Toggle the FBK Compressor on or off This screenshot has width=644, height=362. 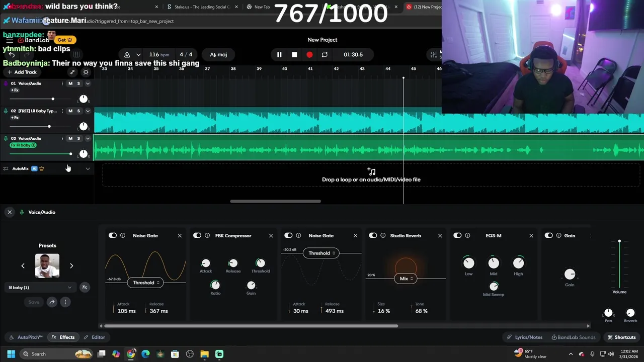tap(197, 235)
